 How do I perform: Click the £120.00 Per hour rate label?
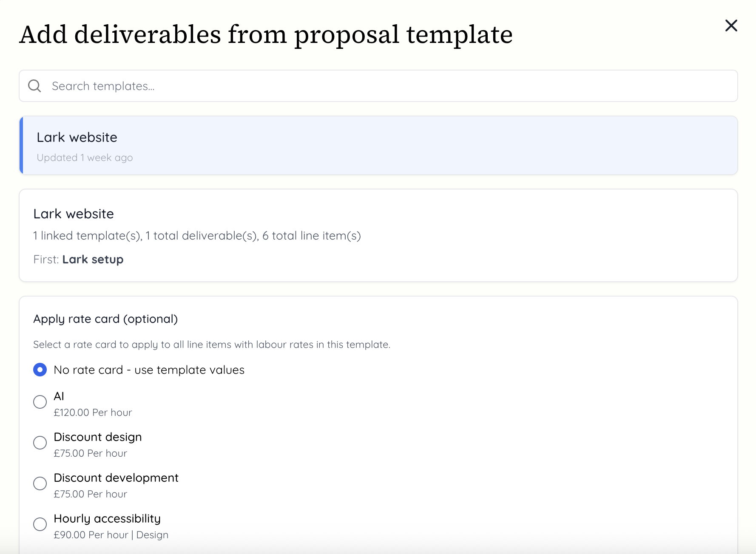coord(92,412)
